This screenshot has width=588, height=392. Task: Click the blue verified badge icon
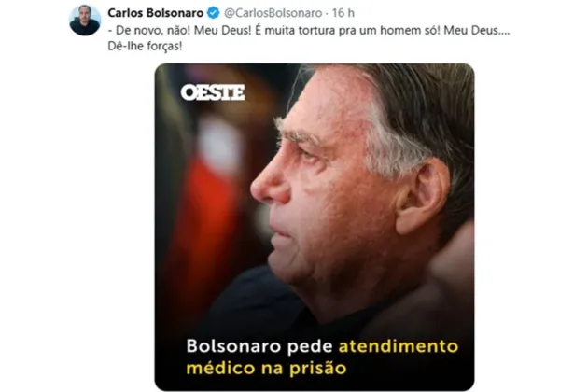pyautogui.click(x=214, y=13)
